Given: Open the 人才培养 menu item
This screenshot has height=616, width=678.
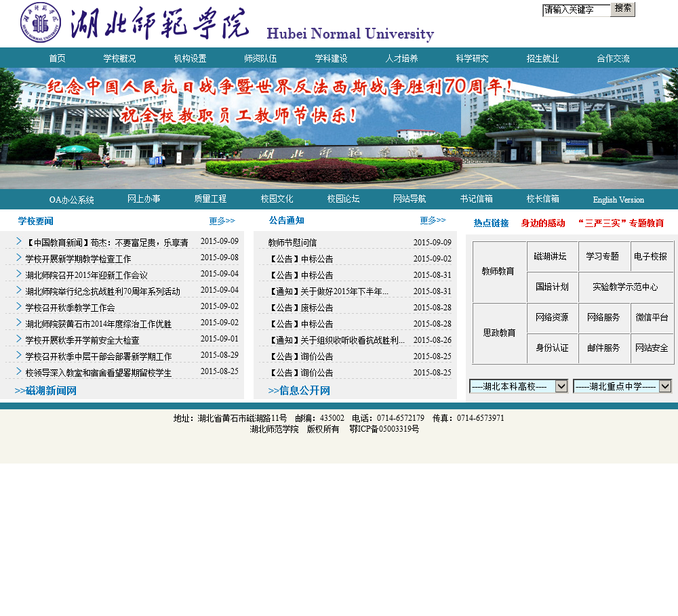Looking at the screenshot, I should click(x=401, y=58).
